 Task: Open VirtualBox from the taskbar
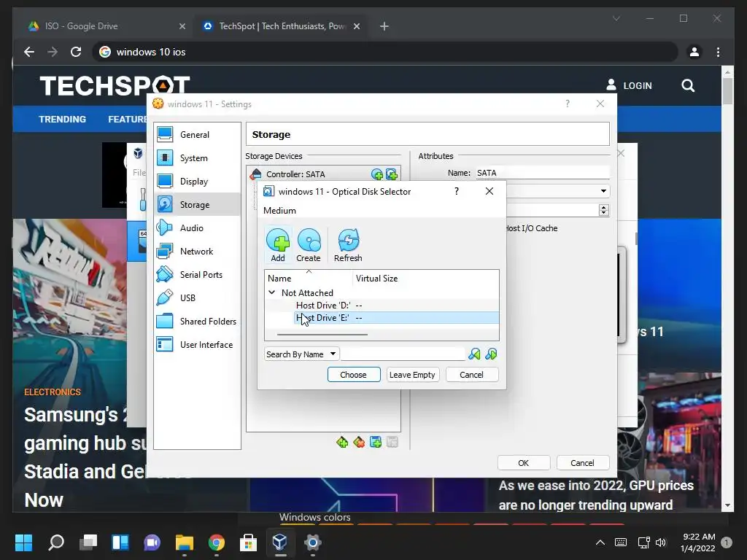point(279,542)
